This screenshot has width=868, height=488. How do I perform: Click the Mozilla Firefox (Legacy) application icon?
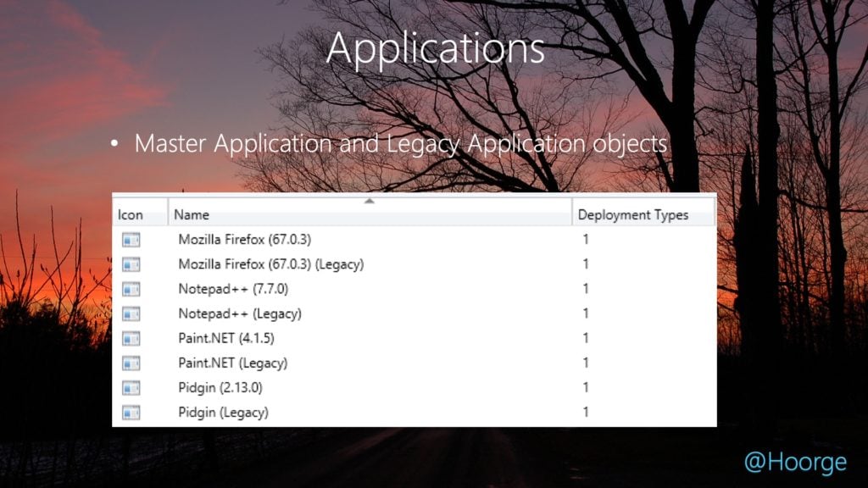[130, 263]
